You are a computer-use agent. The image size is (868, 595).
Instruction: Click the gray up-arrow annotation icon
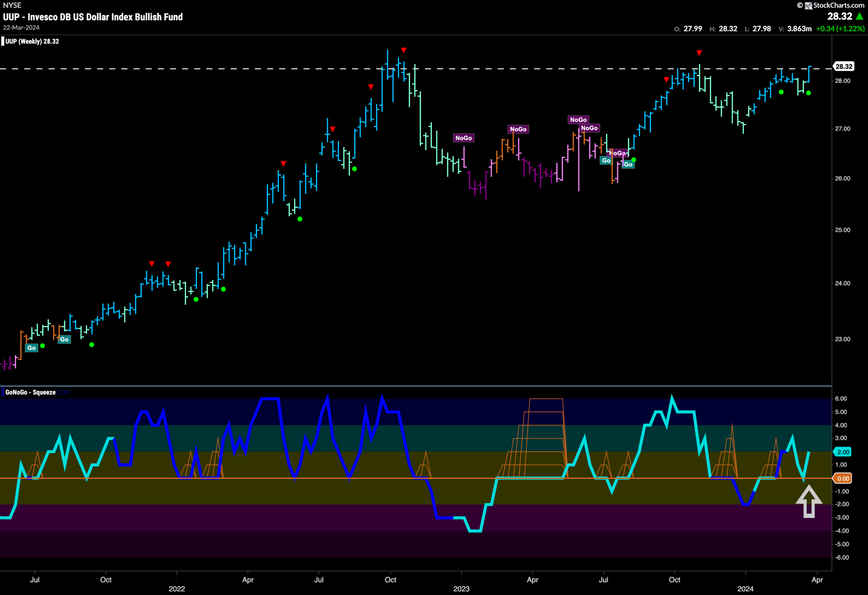pos(809,501)
